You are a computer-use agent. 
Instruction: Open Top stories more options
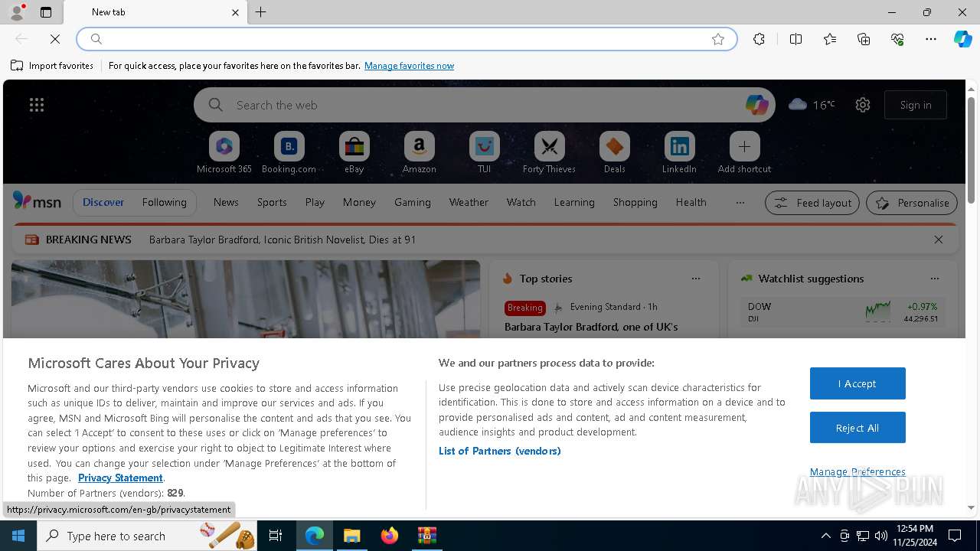pos(695,279)
